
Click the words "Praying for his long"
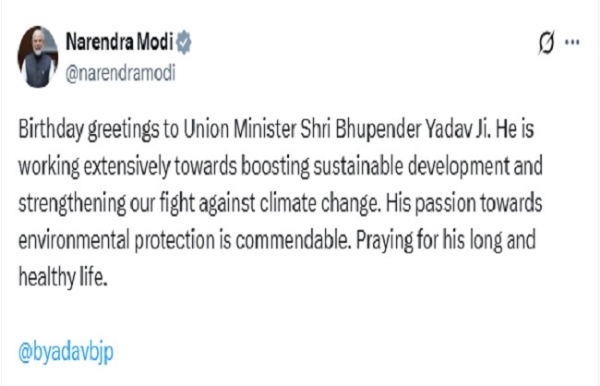429,241
